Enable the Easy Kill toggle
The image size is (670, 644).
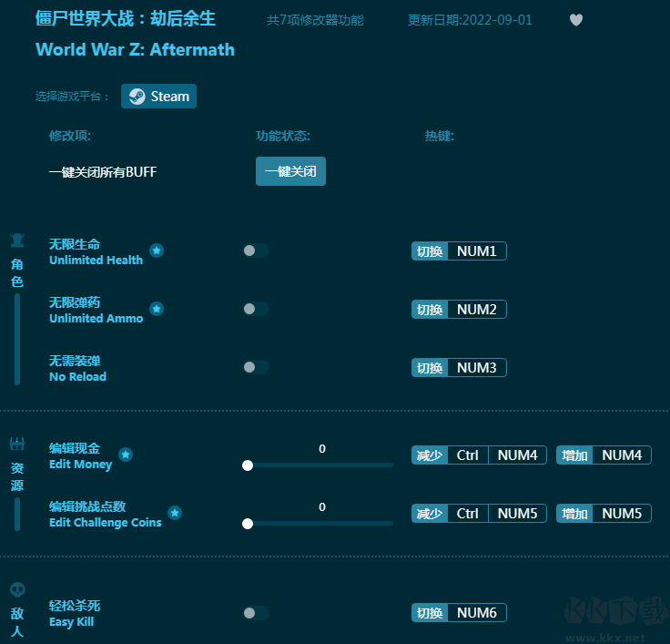[256, 613]
